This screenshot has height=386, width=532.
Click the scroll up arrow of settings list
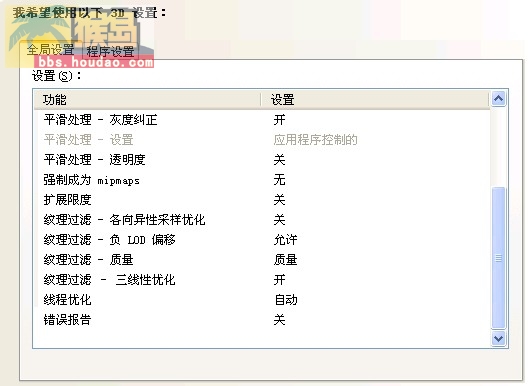pyautogui.click(x=498, y=99)
